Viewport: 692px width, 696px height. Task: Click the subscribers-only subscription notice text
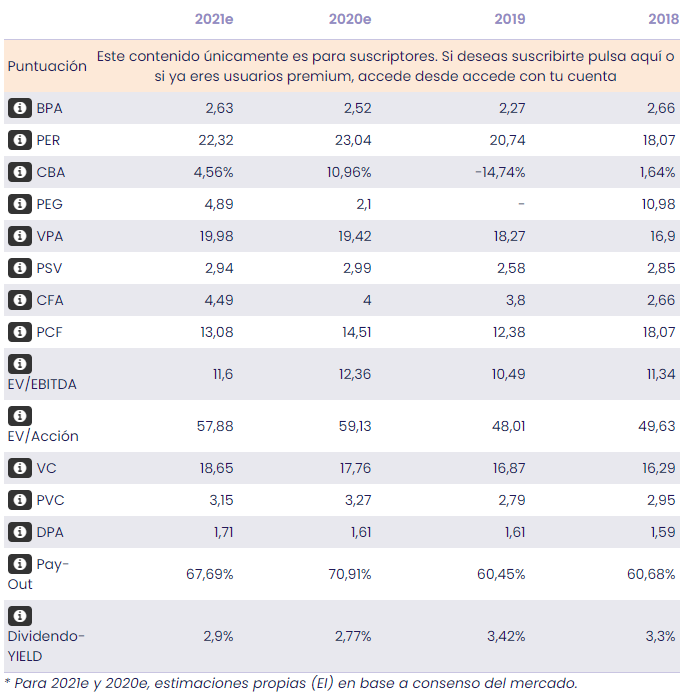(x=385, y=66)
